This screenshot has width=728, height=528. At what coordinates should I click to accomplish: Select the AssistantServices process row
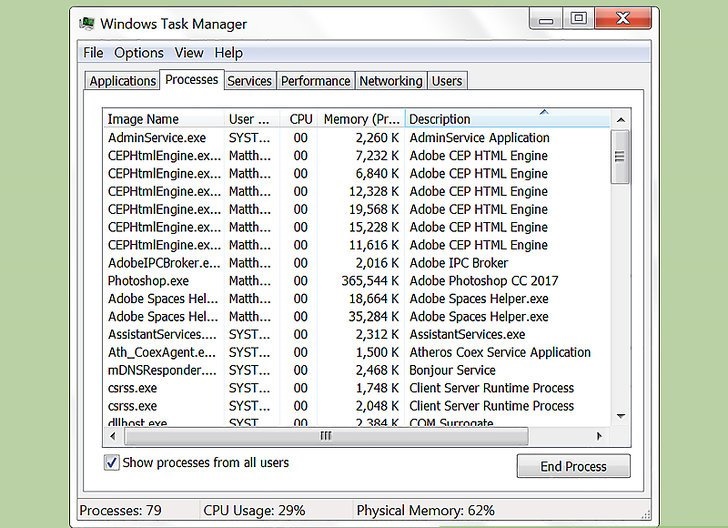(x=357, y=334)
